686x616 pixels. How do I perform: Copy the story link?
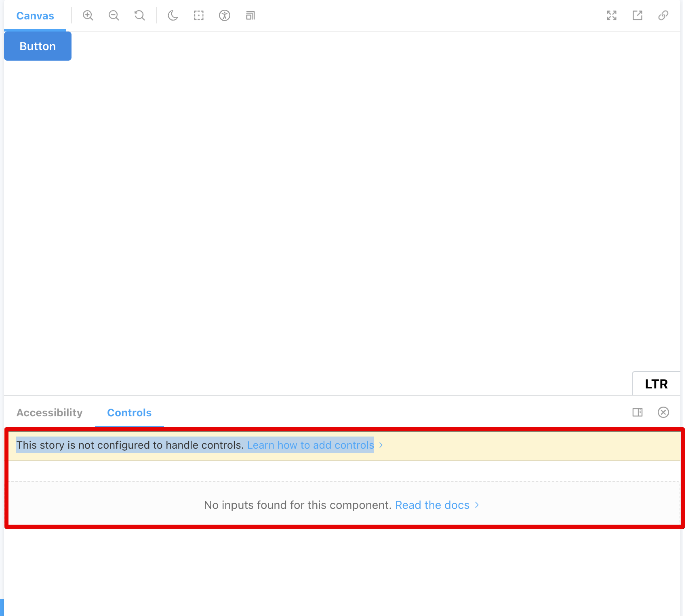663,15
